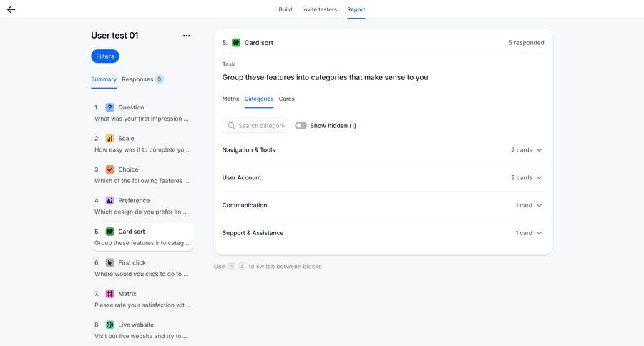Select the Question block icon in sidebar
The height and width of the screenshot is (346, 644).
109,107
